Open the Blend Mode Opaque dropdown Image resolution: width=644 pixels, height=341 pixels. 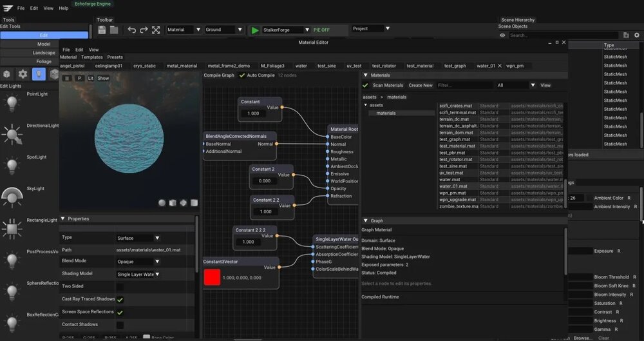click(138, 262)
